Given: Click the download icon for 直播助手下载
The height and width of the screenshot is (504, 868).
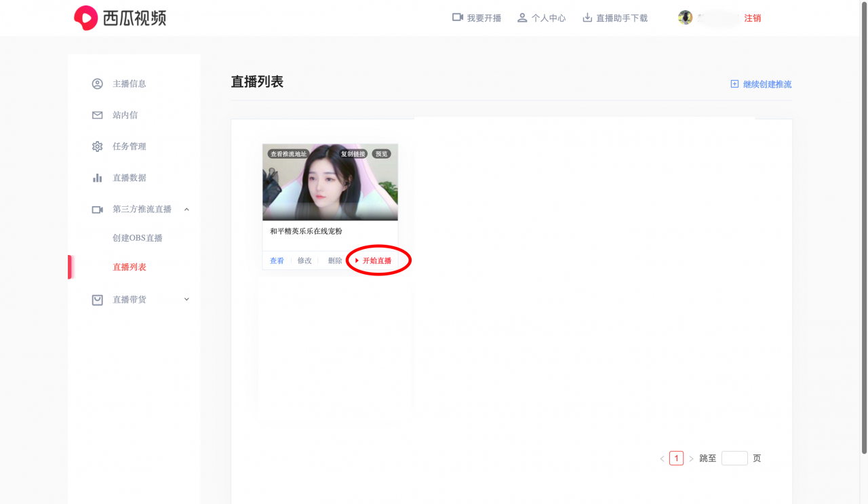Looking at the screenshot, I should pos(587,18).
